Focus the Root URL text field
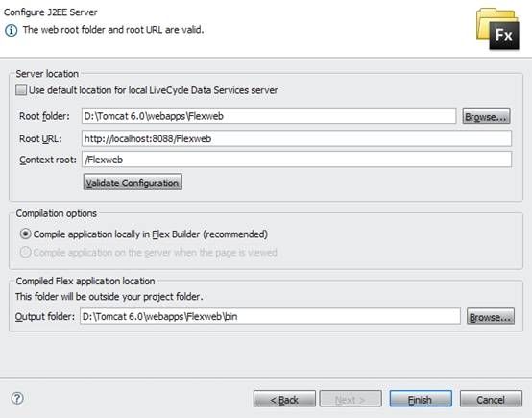The height and width of the screenshot is (418, 532). (x=297, y=138)
